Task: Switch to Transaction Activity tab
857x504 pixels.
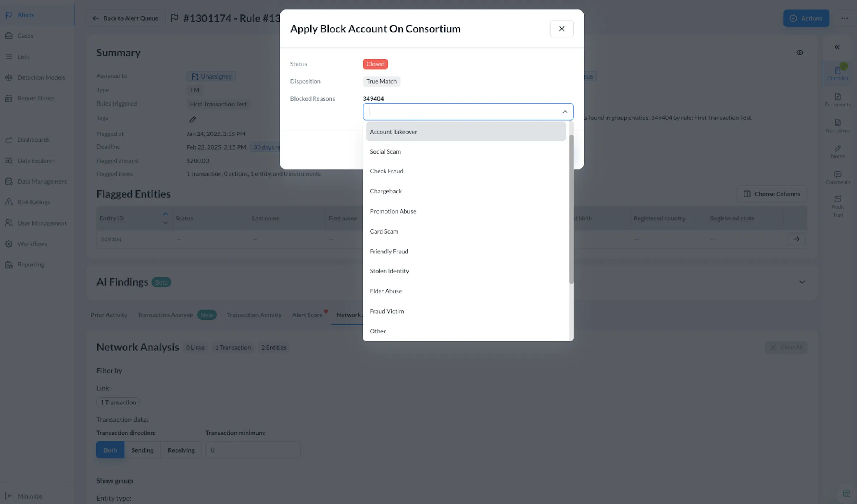Action: coord(254,315)
